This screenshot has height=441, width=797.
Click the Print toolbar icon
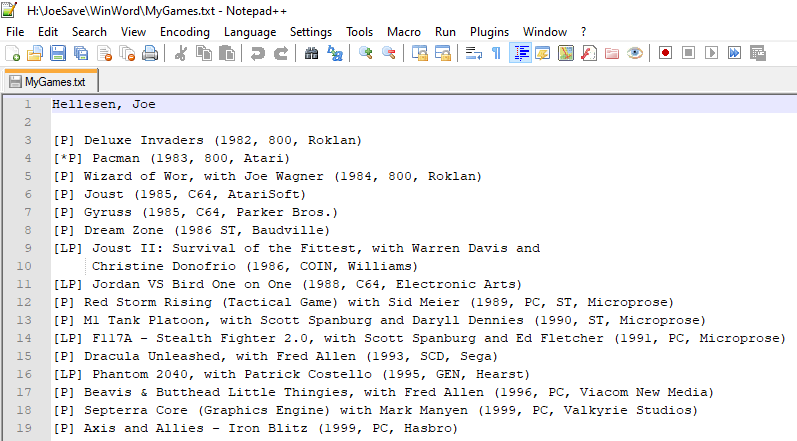(x=150, y=53)
